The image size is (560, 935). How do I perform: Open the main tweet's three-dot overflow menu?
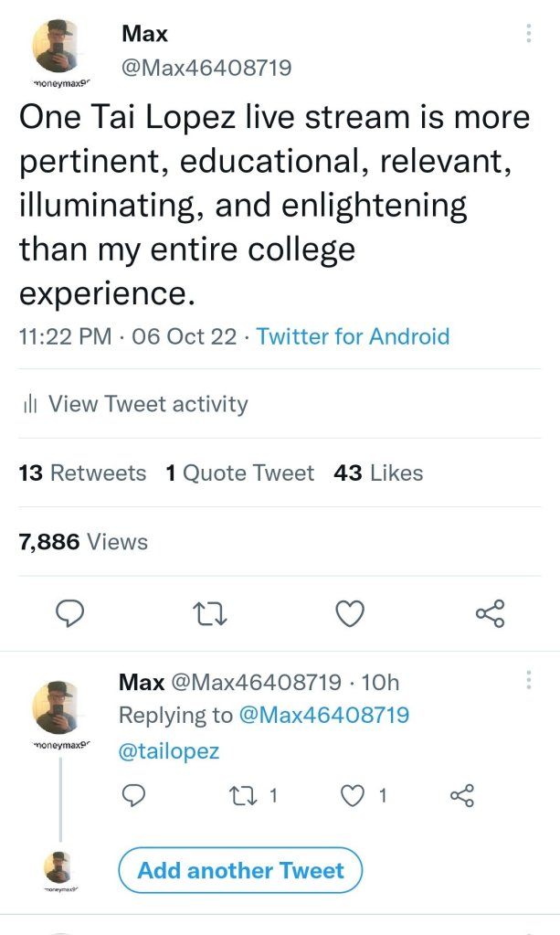pyautogui.click(x=529, y=35)
